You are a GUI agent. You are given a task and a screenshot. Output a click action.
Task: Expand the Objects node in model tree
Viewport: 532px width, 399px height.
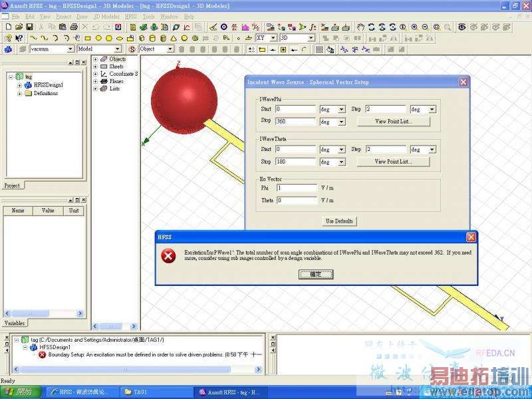click(95, 59)
